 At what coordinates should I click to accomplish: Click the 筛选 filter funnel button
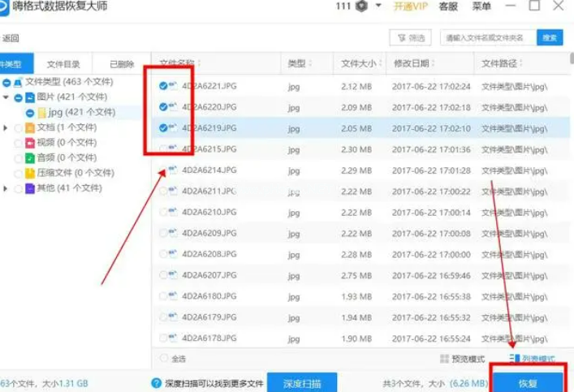(x=410, y=38)
